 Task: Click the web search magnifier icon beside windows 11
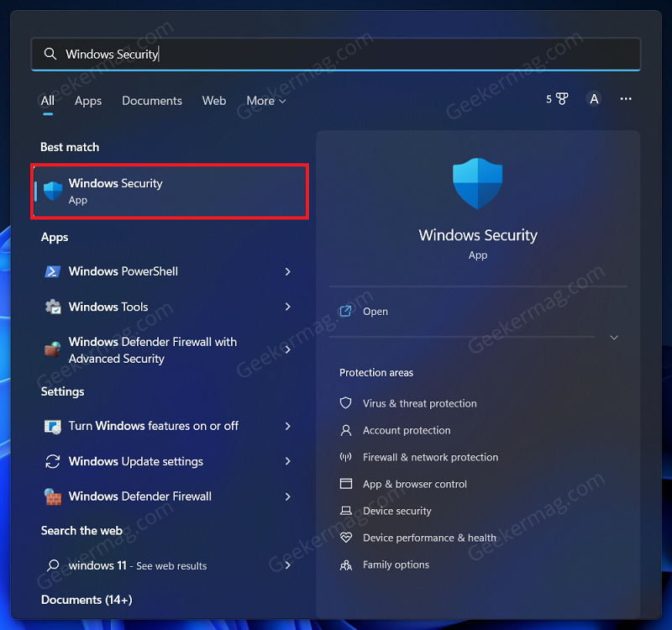pos(53,565)
